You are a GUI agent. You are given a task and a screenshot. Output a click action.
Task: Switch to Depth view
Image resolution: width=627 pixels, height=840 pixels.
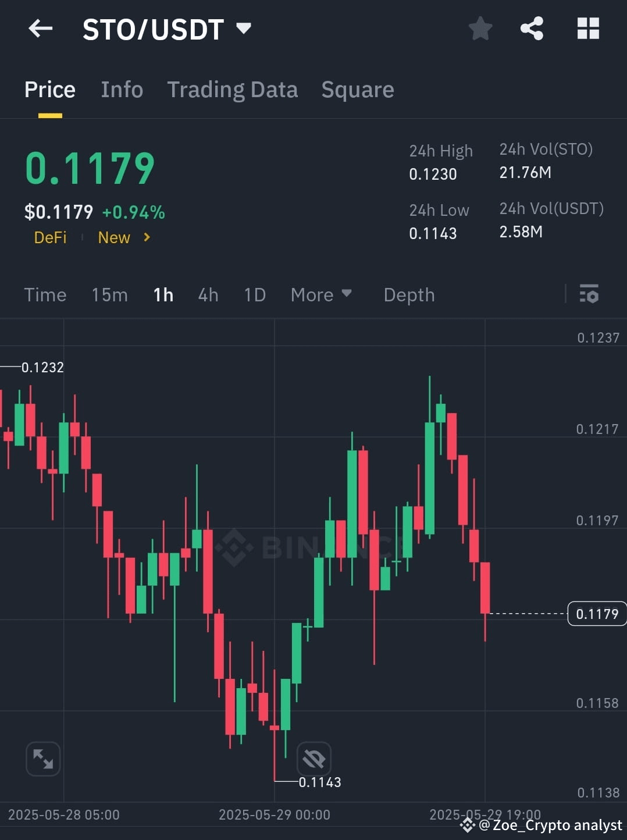click(409, 295)
